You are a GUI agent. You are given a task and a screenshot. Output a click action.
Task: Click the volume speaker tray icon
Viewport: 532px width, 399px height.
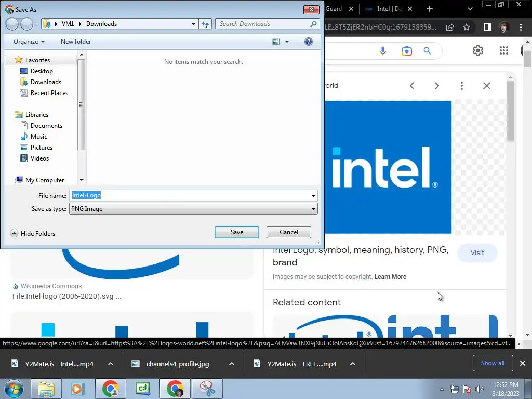click(479, 389)
